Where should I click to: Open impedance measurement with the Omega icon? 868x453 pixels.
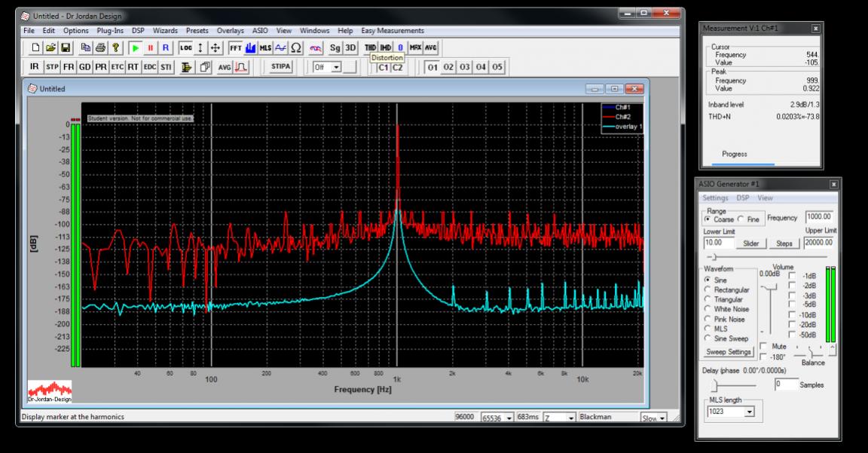[x=296, y=48]
